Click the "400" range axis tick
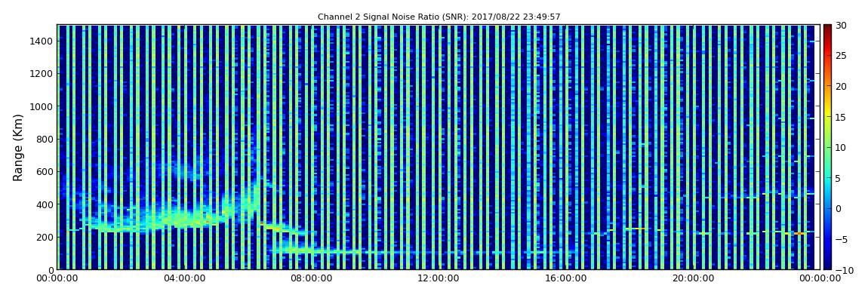Image resolution: width=868 pixels, height=307 pixels. pos(45,204)
